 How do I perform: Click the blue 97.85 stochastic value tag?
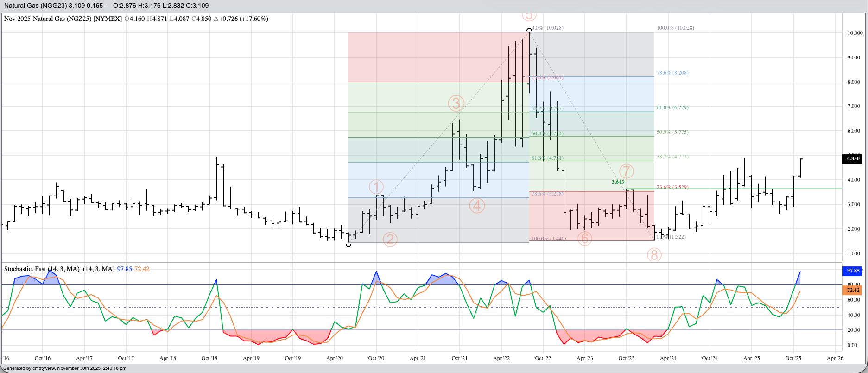tap(853, 271)
